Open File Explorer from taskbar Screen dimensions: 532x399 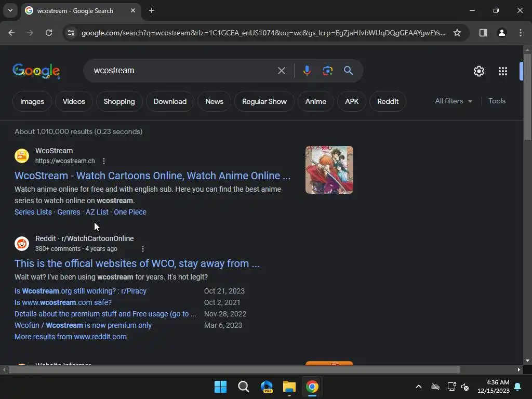[x=289, y=387]
